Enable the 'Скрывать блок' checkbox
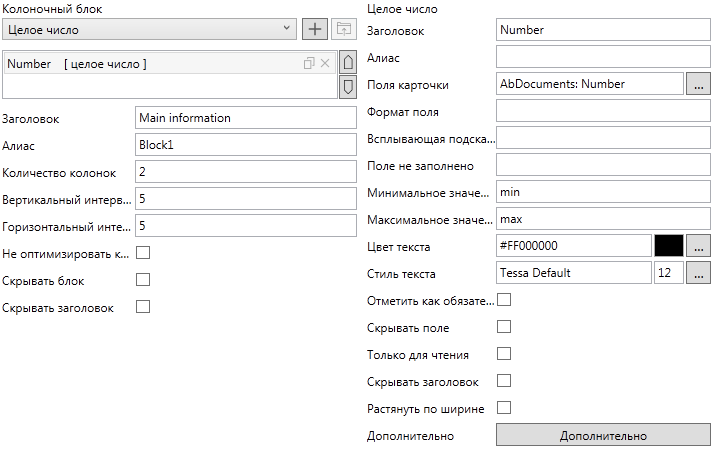 (142, 280)
